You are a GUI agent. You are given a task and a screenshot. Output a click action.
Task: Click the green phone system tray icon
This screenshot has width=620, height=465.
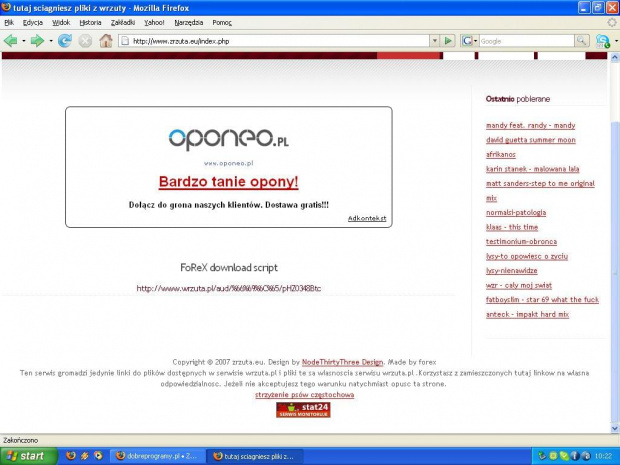[x=564, y=456]
